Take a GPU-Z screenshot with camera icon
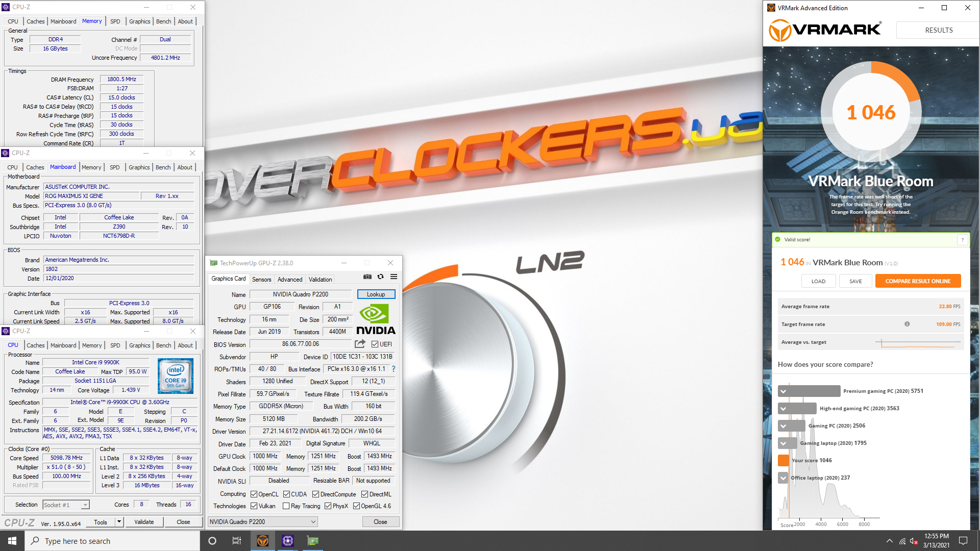 point(367,277)
